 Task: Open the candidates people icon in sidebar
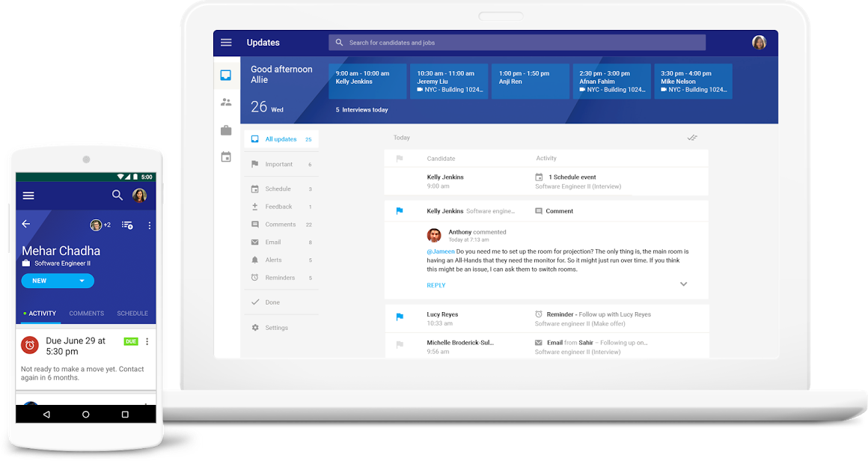click(226, 103)
